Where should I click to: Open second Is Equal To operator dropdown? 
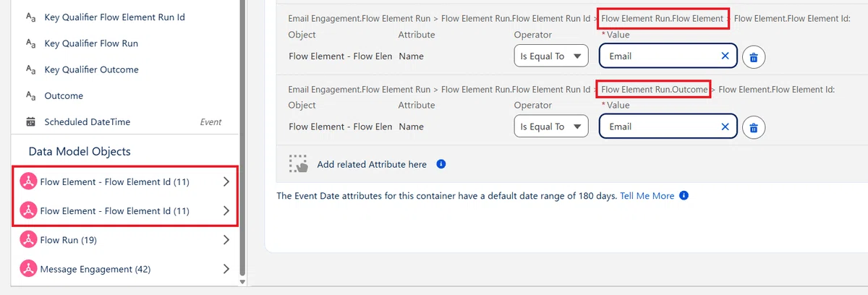(551, 127)
